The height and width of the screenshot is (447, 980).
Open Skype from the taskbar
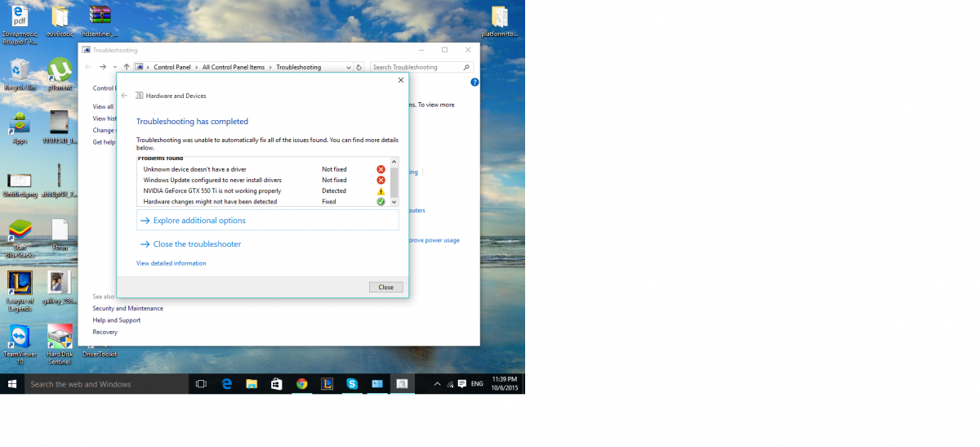coord(352,384)
